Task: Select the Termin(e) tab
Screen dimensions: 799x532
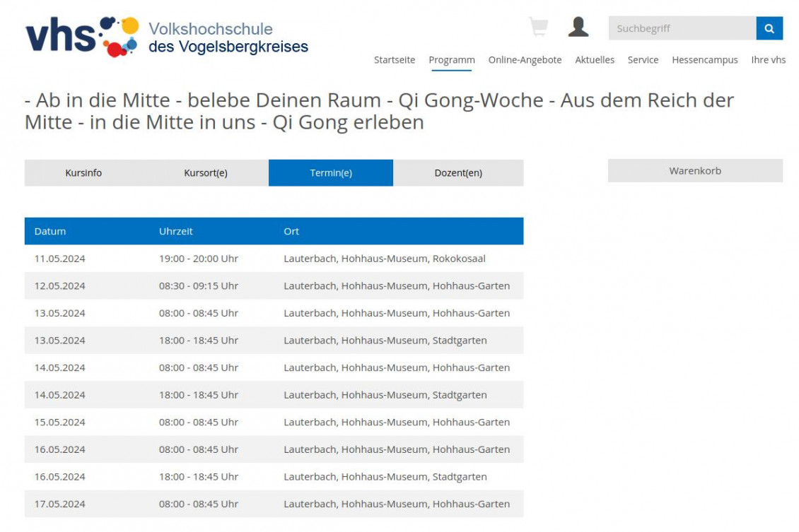Action: click(331, 172)
